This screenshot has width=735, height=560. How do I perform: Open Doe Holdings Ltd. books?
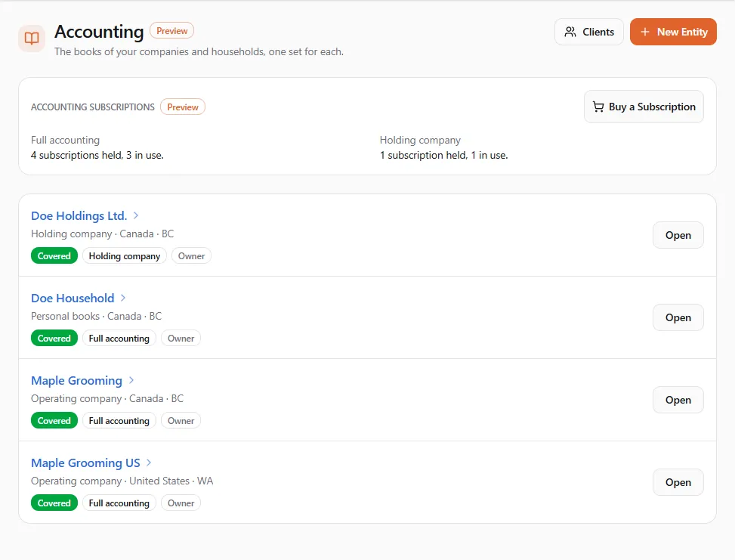678,235
